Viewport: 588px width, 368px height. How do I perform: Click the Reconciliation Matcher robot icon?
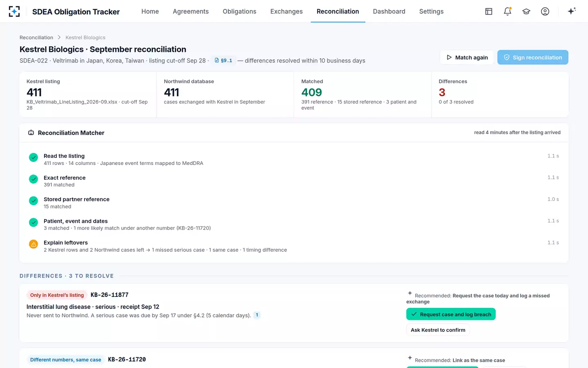[x=31, y=132]
